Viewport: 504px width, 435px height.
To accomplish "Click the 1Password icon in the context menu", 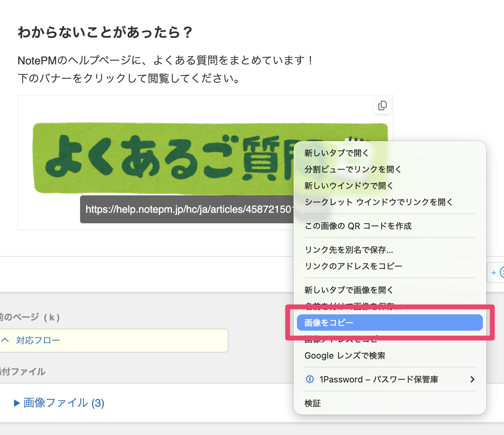I will (310, 379).
